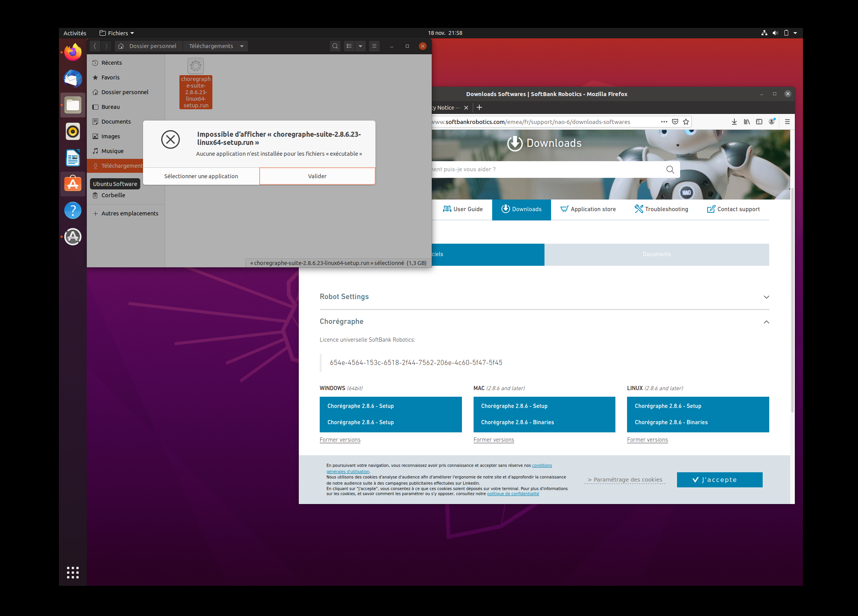Open Software Updater in the dock
Image resolution: width=858 pixels, height=616 pixels.
coord(73,237)
